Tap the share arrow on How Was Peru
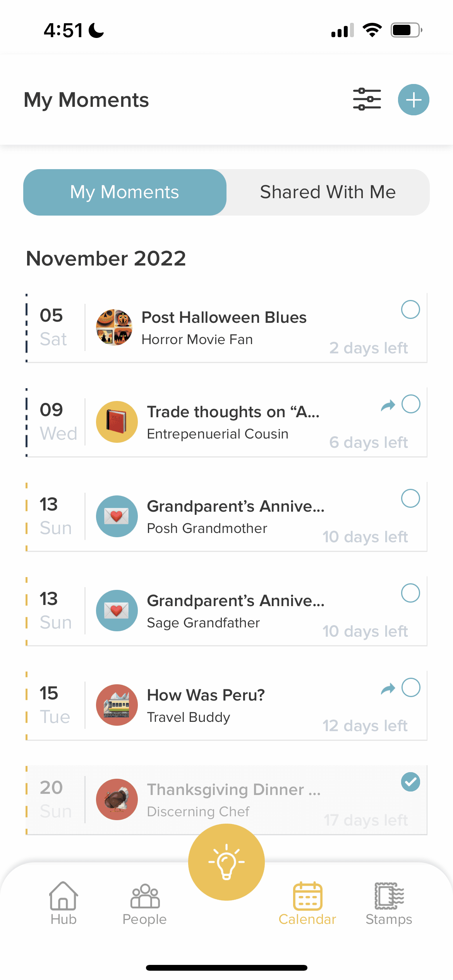The height and width of the screenshot is (980, 453). [x=388, y=689]
